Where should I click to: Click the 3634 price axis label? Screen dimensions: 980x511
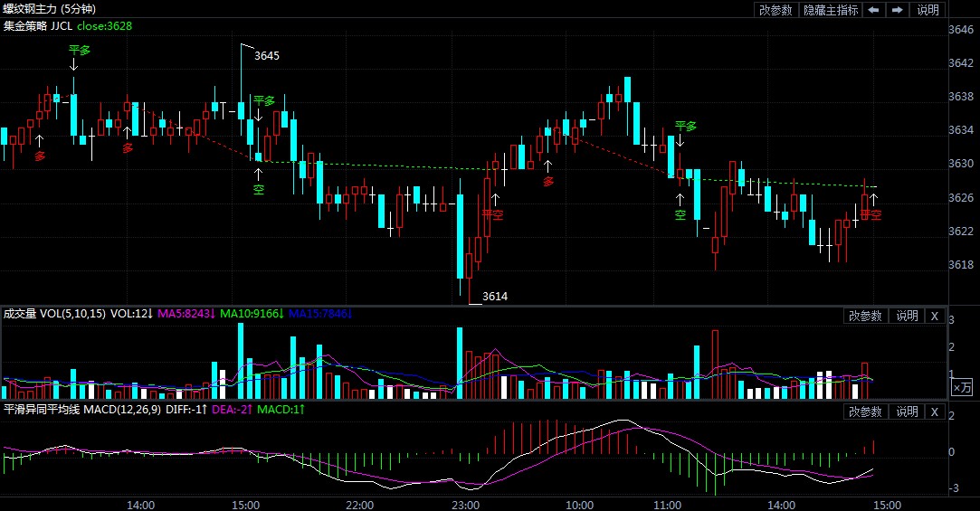pyautogui.click(x=961, y=130)
